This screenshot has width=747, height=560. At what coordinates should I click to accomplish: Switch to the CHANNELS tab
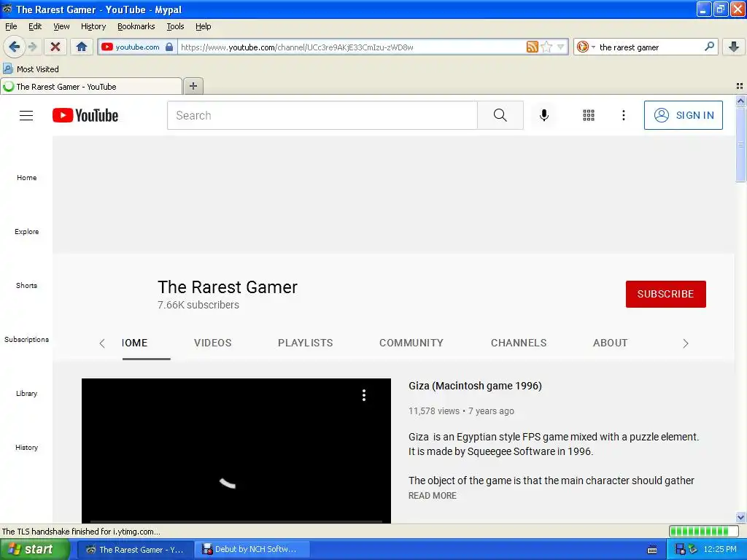(519, 343)
